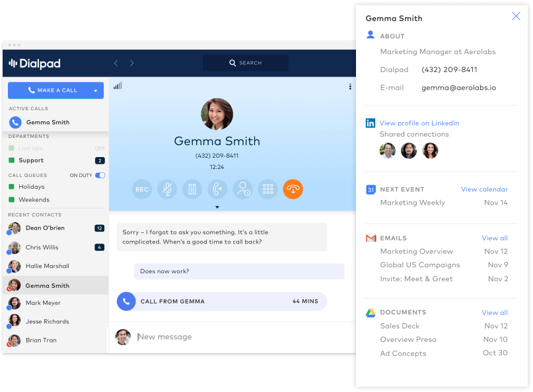Open the Ad Concepts document
The width and height of the screenshot is (533, 392).
(x=444, y=353)
